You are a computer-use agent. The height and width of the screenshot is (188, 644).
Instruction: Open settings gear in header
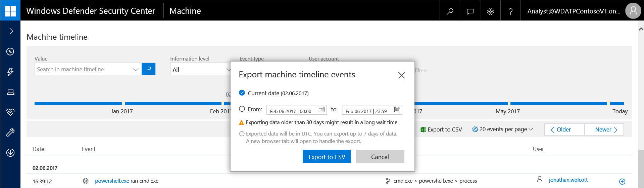[490, 11]
